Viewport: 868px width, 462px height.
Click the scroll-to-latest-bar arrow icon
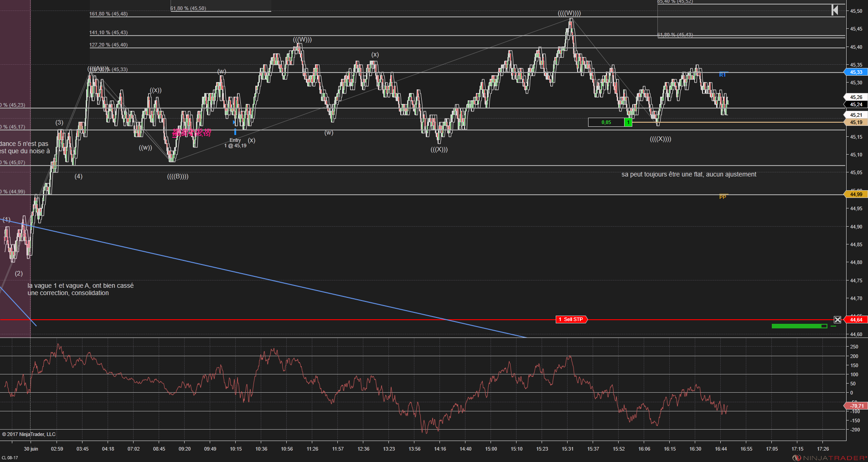[835, 10]
